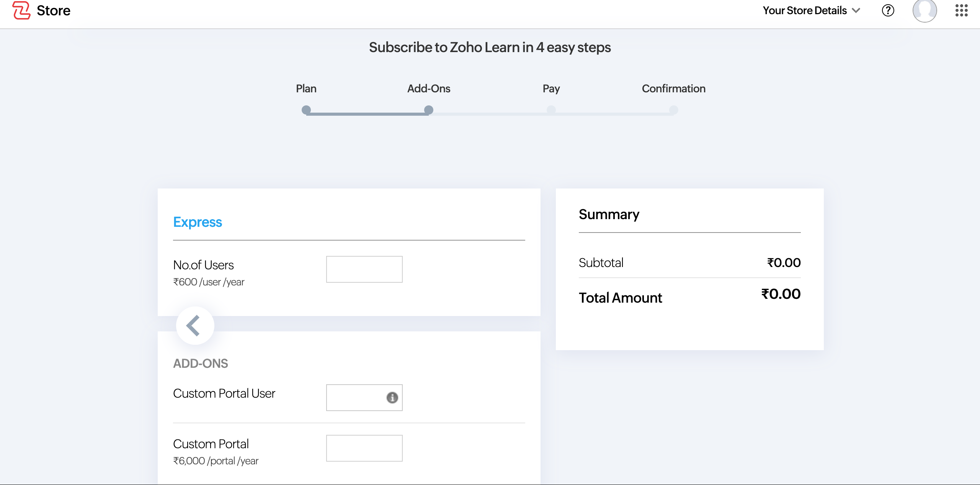Select the Confirmation step label
Image resolution: width=980 pixels, height=485 pixels.
[673, 88]
